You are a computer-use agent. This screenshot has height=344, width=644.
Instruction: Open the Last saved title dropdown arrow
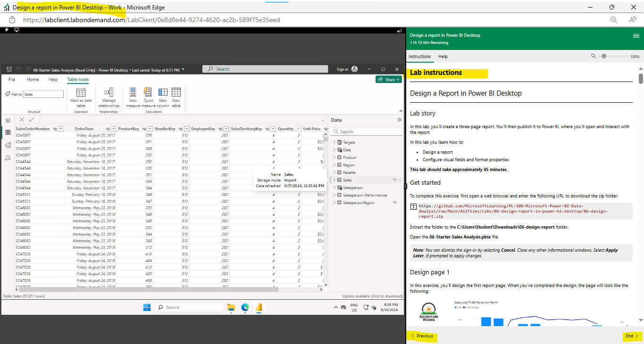click(x=183, y=69)
